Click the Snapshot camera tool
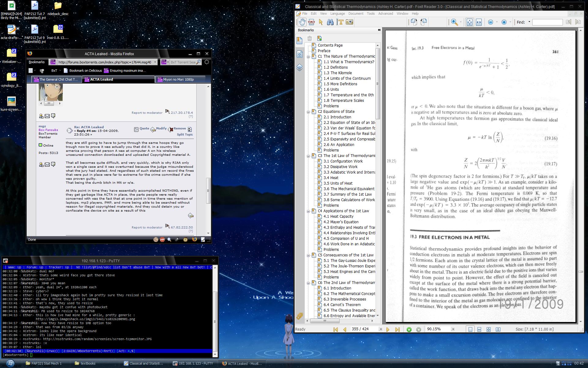 point(349,22)
